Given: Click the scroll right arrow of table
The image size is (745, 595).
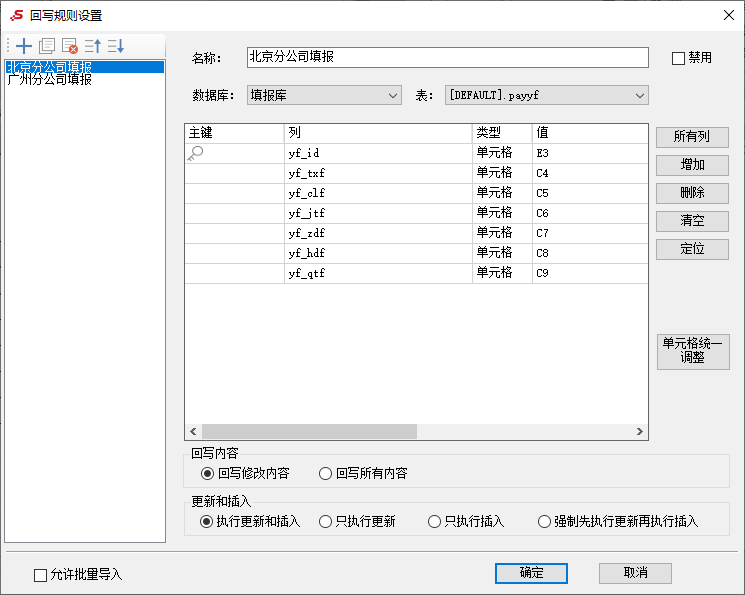Looking at the screenshot, I should coord(640,432).
